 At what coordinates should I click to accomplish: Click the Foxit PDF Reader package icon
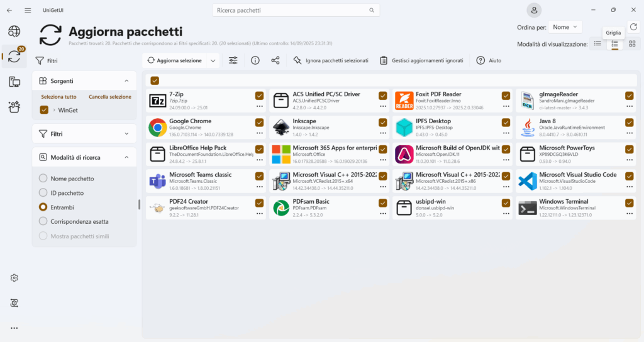[404, 101]
